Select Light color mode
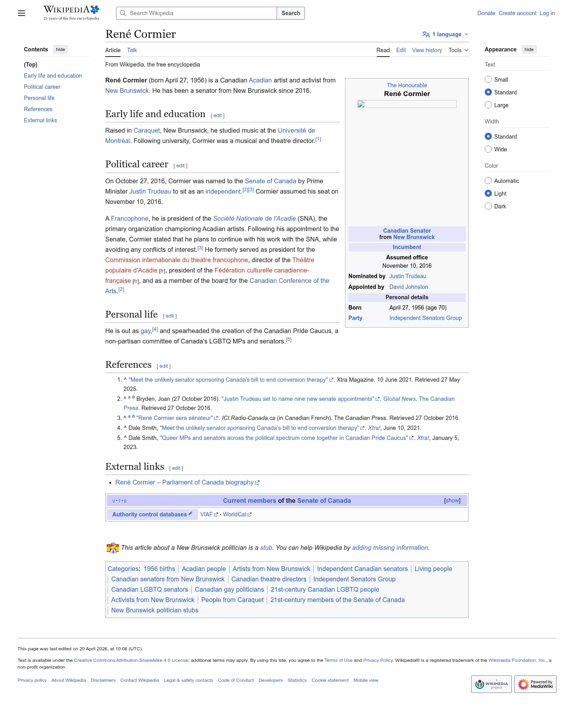The height and width of the screenshot is (728, 574). click(x=488, y=193)
